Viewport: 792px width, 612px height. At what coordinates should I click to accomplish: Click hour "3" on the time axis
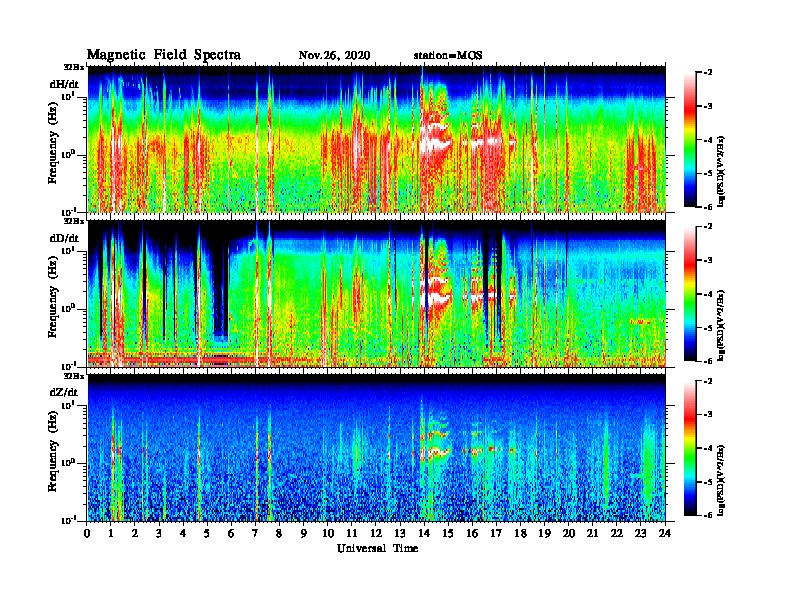159,533
